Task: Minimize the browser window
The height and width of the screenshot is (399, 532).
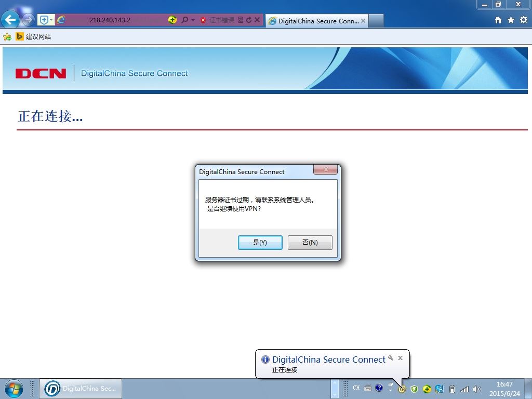Action: (485, 4)
